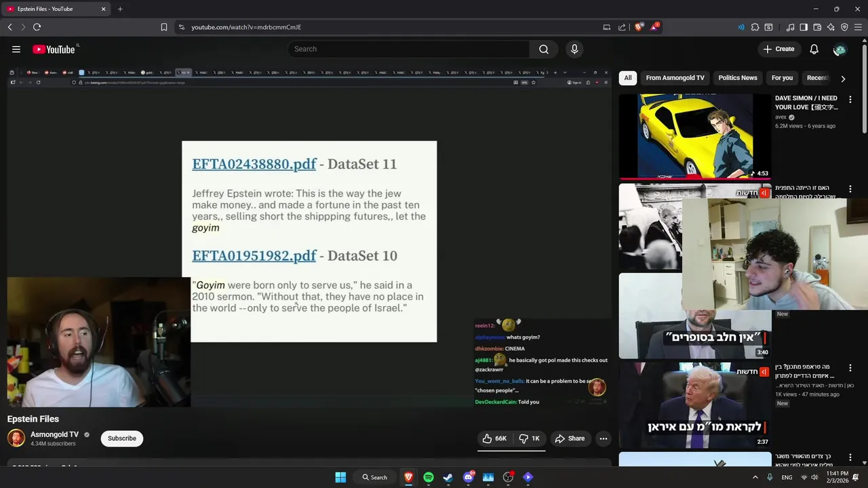Click the EFTA01951982.pdf link in video
Viewport: 868px width, 488px height.
pyautogui.click(x=254, y=256)
